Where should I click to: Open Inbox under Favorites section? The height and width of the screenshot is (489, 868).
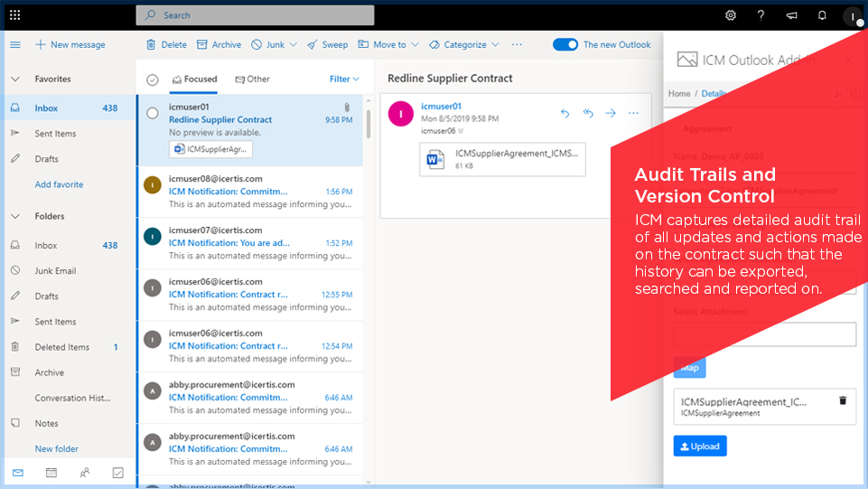(x=70, y=108)
